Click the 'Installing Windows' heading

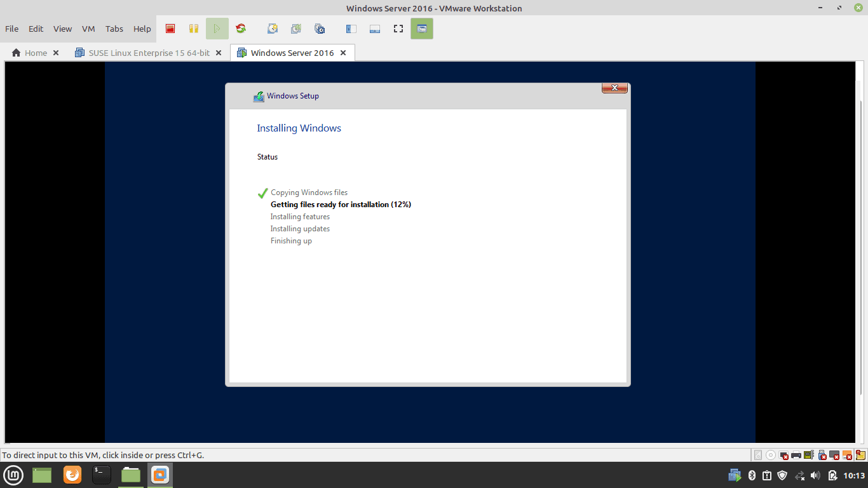[299, 128]
